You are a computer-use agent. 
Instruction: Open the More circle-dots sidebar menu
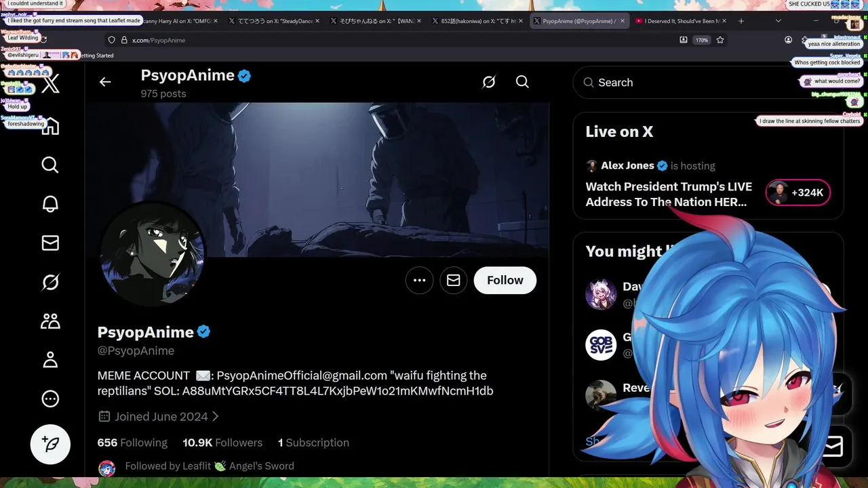[50, 399]
